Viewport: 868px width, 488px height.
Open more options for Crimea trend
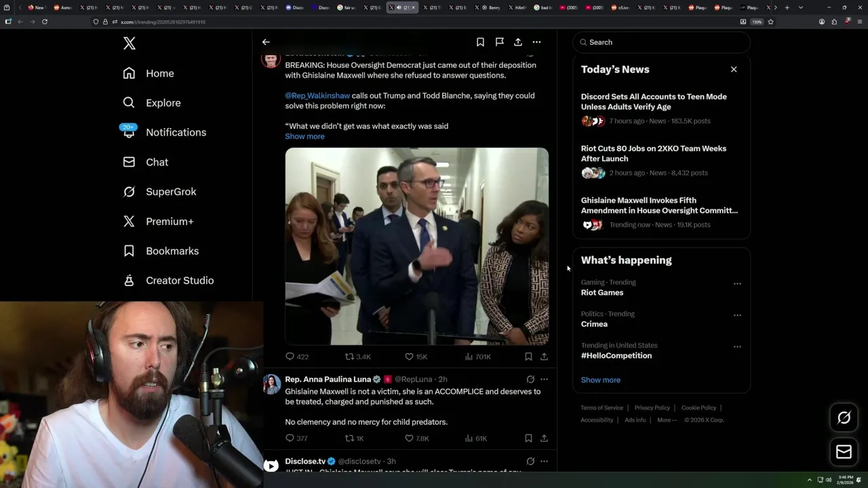pyautogui.click(x=737, y=315)
